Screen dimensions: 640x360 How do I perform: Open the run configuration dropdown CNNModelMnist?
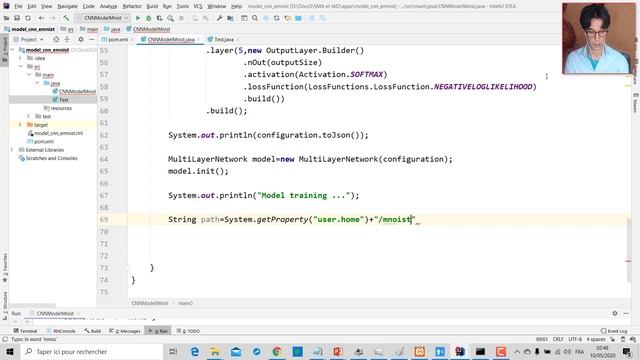point(102,18)
